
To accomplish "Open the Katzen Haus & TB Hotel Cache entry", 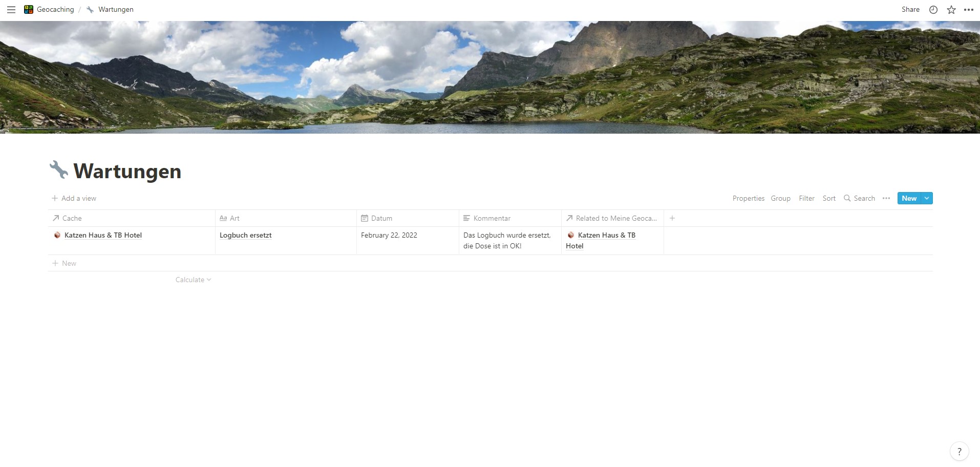I will point(103,235).
